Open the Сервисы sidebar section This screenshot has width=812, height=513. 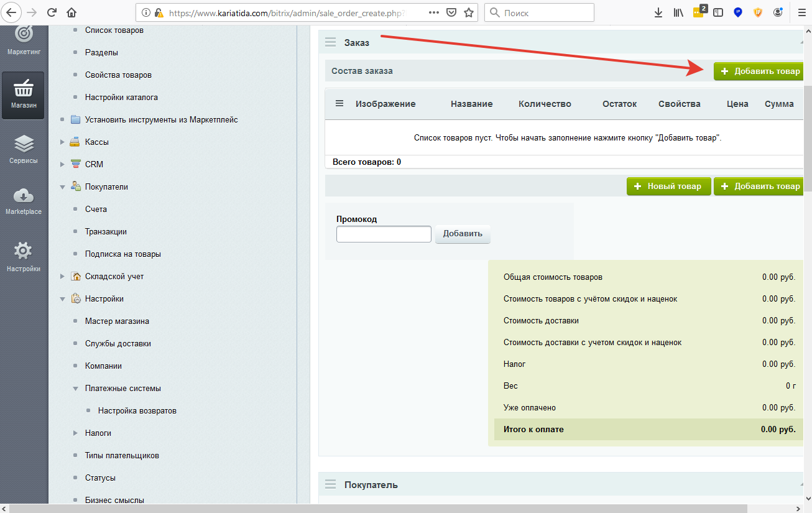point(23,150)
